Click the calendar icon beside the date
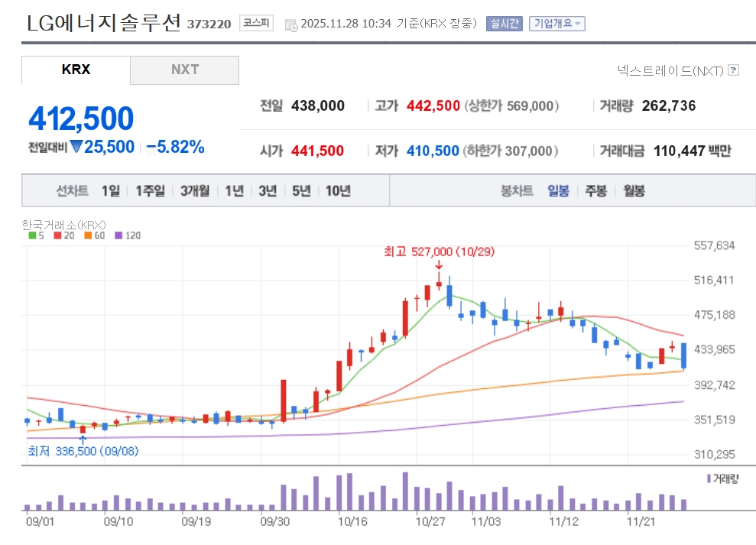 [x=291, y=24]
